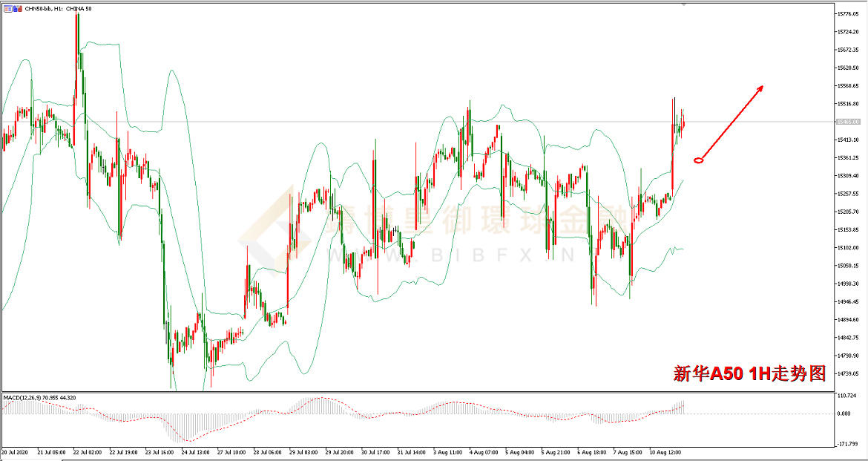Click the one-click trading icon at top-left
Screen dimensions: 868x461
click(x=7, y=7)
